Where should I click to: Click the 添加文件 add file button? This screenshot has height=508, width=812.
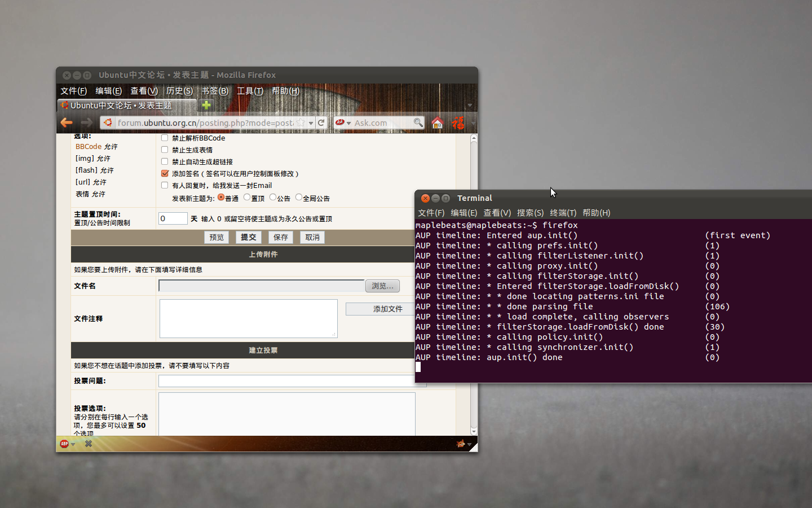(380, 309)
